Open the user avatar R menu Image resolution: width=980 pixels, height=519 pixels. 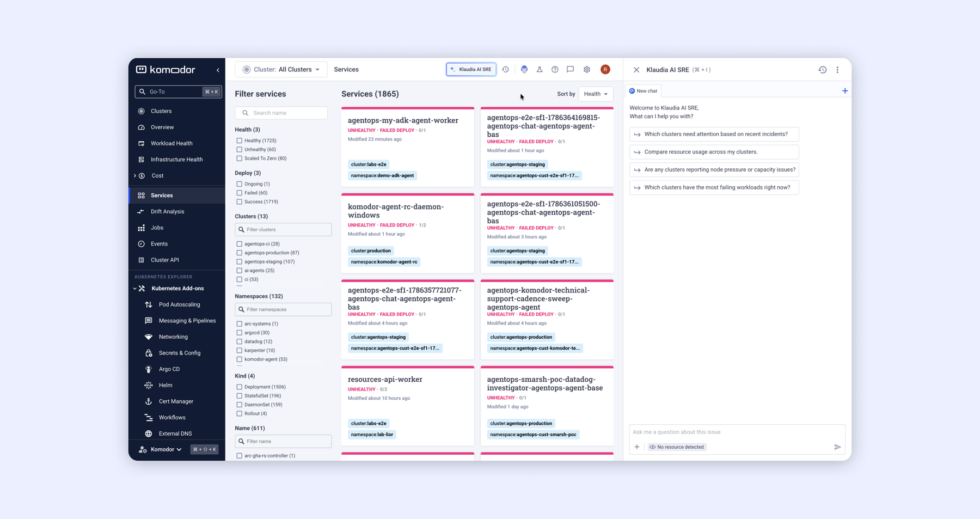click(x=605, y=70)
